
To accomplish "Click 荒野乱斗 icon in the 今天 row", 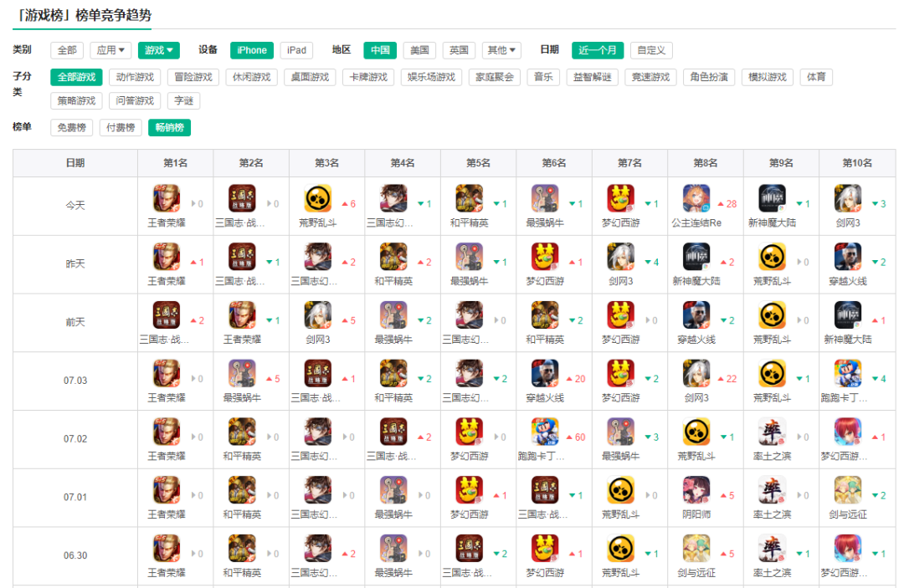I will (x=318, y=199).
